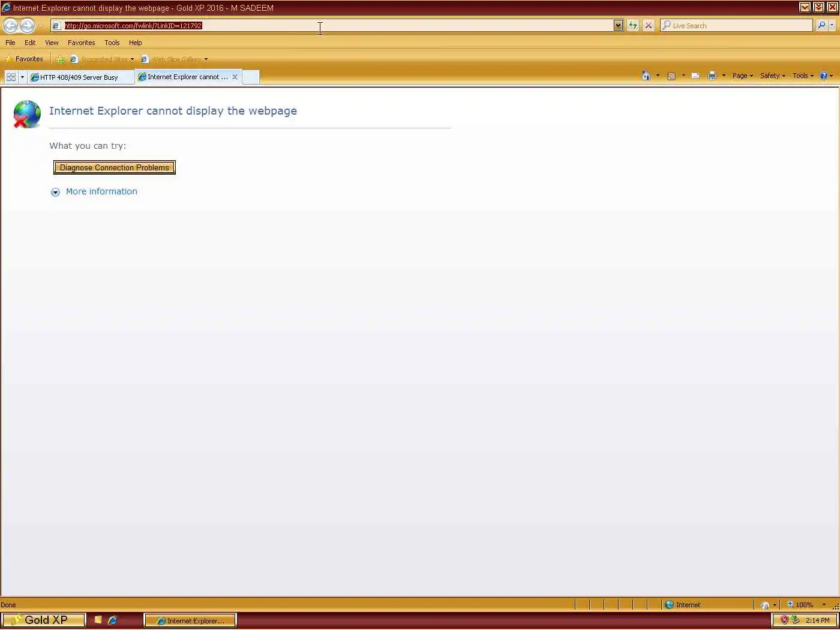840x630 pixels.
Task: Open the Favorites center star button
Action: click(x=24, y=59)
